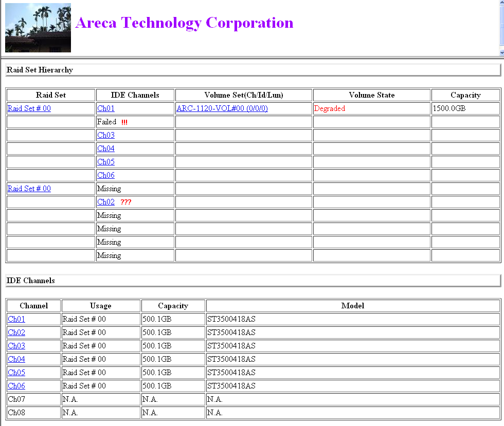Viewport: 504px width, 426px height.
Task: Click the Areca palm tree logo image
Action: [38, 28]
